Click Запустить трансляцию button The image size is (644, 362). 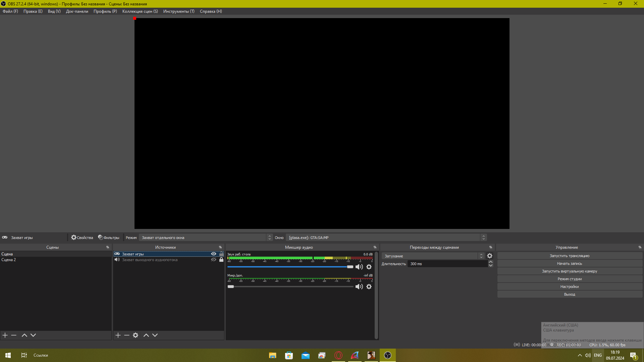(x=570, y=256)
